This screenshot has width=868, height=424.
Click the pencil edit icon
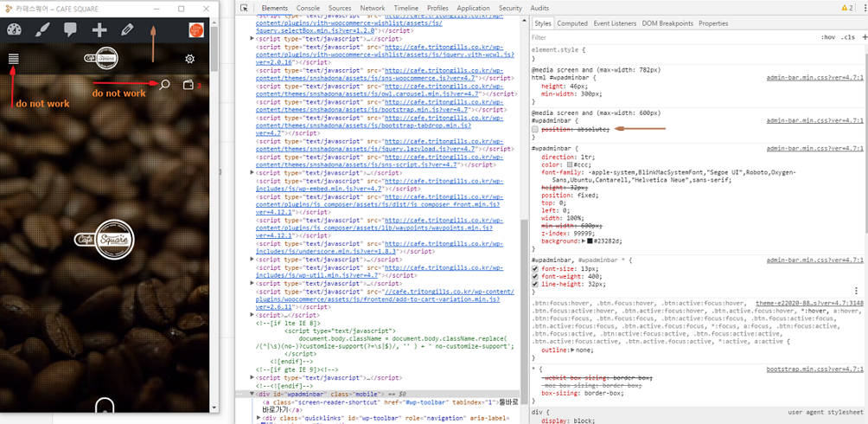tap(128, 30)
